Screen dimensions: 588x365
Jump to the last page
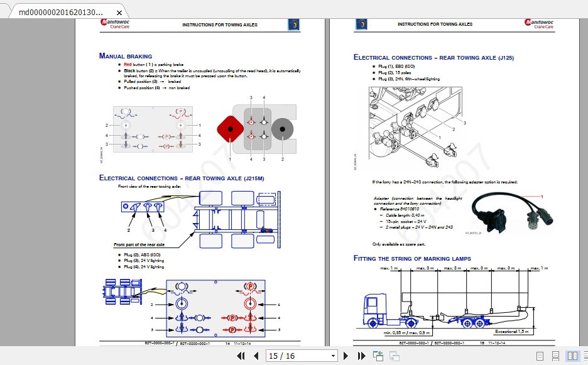pyautogui.click(x=362, y=356)
